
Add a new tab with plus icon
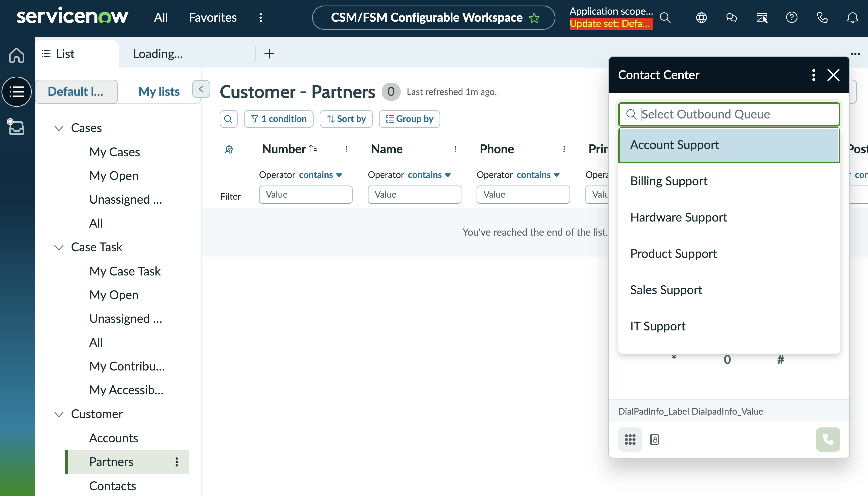click(269, 53)
